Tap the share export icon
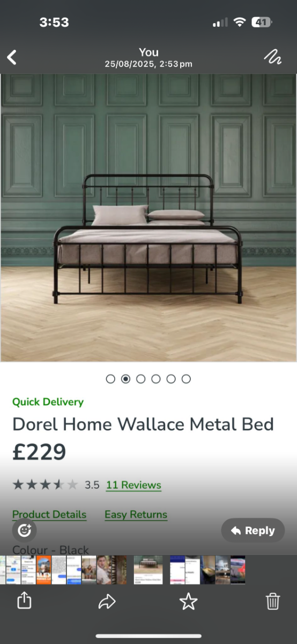Image resolution: width=297 pixels, height=644 pixels. pyautogui.click(x=24, y=601)
